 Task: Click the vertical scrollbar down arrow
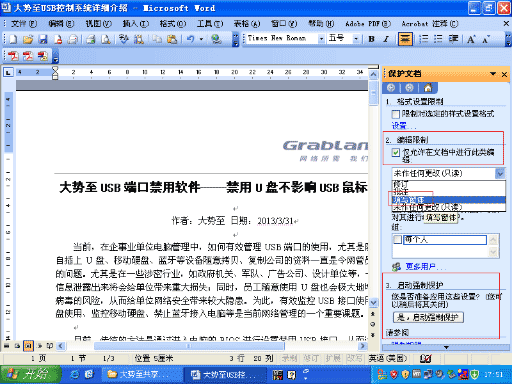374,302
